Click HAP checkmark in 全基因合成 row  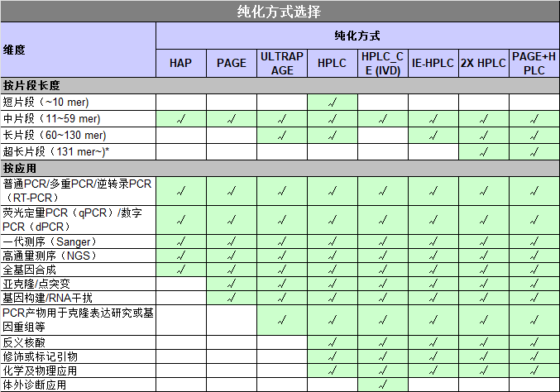[x=181, y=270]
